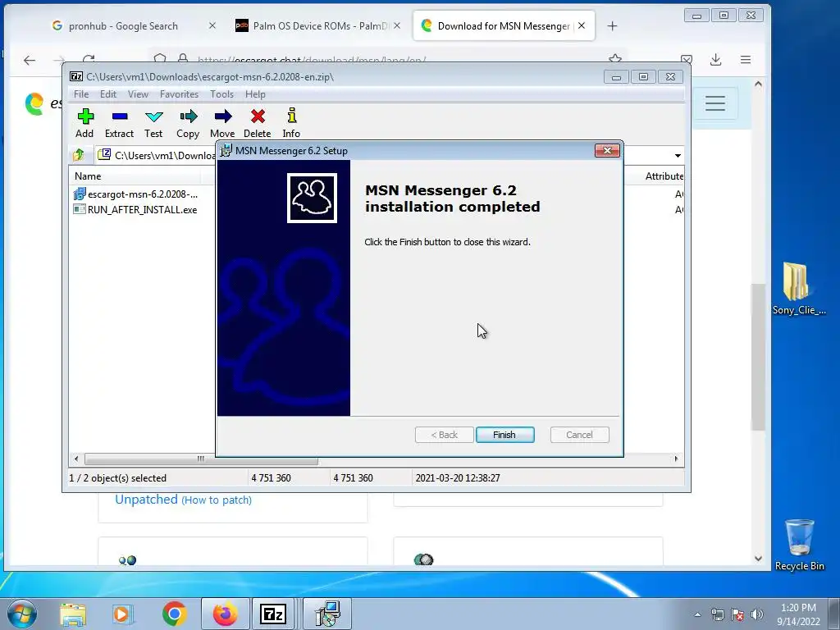Image resolution: width=840 pixels, height=630 pixels.
Task: Expand the 7-Zip address bar dropdown
Action: [678, 155]
